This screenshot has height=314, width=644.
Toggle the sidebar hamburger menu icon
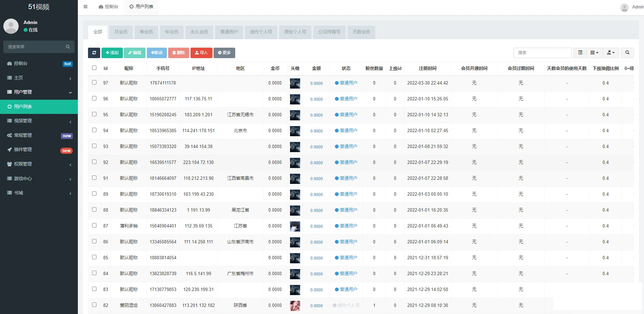pyautogui.click(x=86, y=7)
